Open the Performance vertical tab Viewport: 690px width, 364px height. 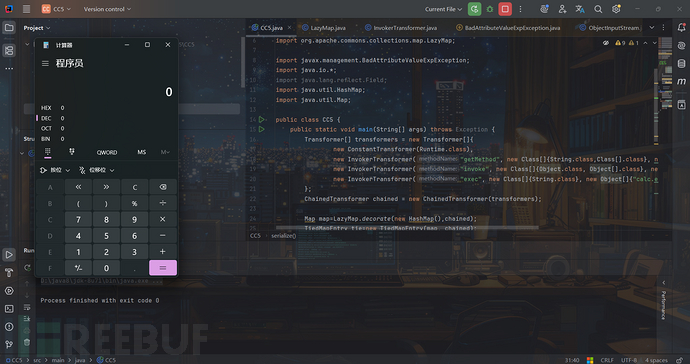tap(664, 305)
